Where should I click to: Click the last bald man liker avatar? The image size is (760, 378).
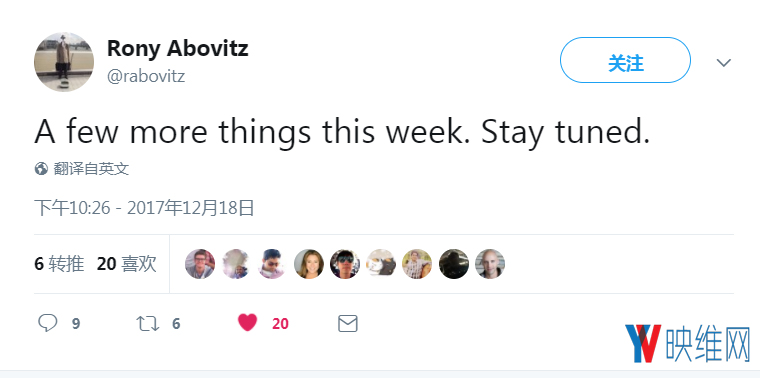click(x=490, y=264)
